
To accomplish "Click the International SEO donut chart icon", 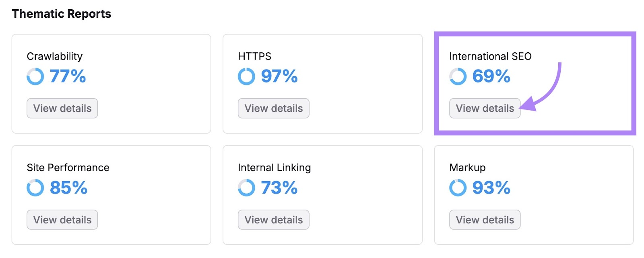I will pos(458,76).
